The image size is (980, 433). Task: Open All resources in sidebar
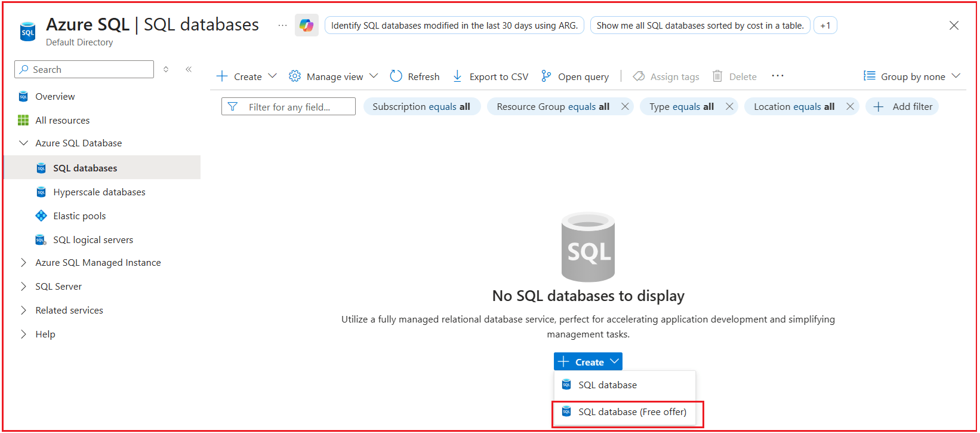[x=62, y=120]
